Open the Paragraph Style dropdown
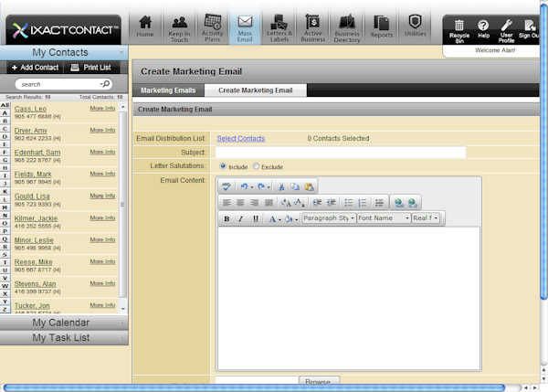This screenshot has width=548, height=392. tap(328, 219)
